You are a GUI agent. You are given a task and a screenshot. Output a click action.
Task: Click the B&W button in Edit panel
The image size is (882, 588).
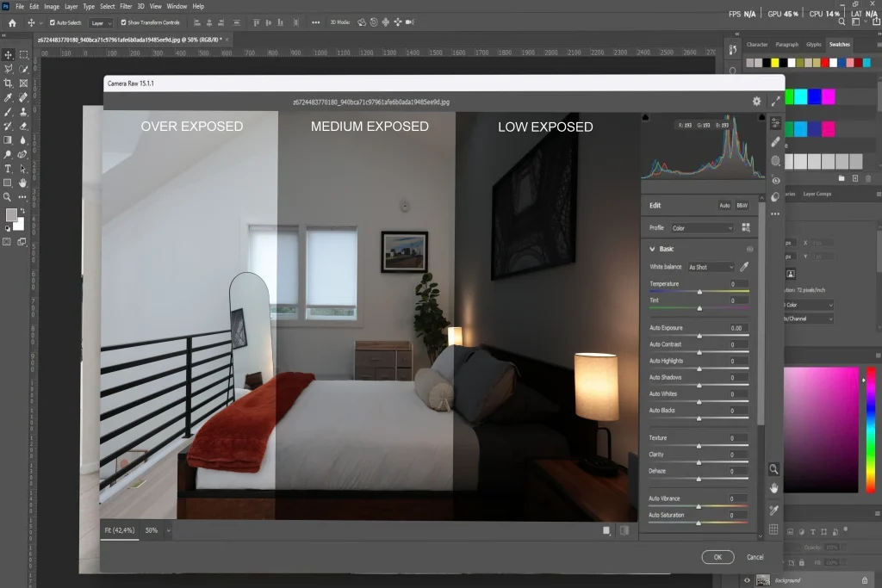tap(742, 206)
